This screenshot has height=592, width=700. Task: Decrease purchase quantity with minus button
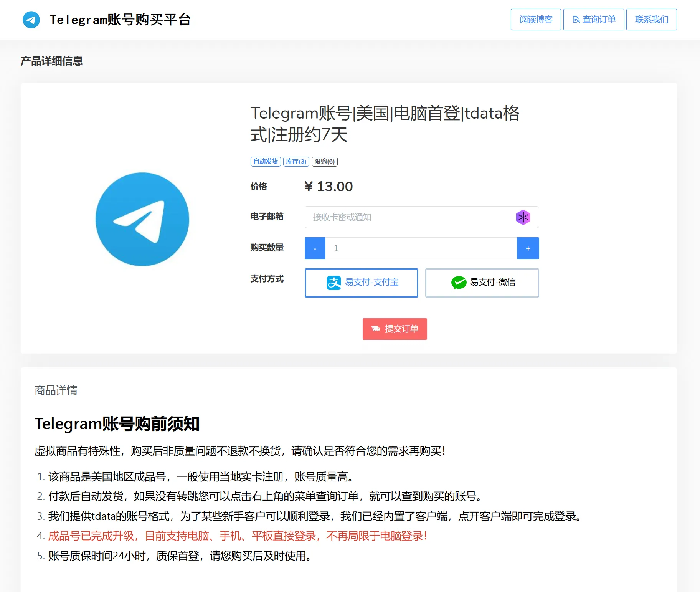click(315, 248)
